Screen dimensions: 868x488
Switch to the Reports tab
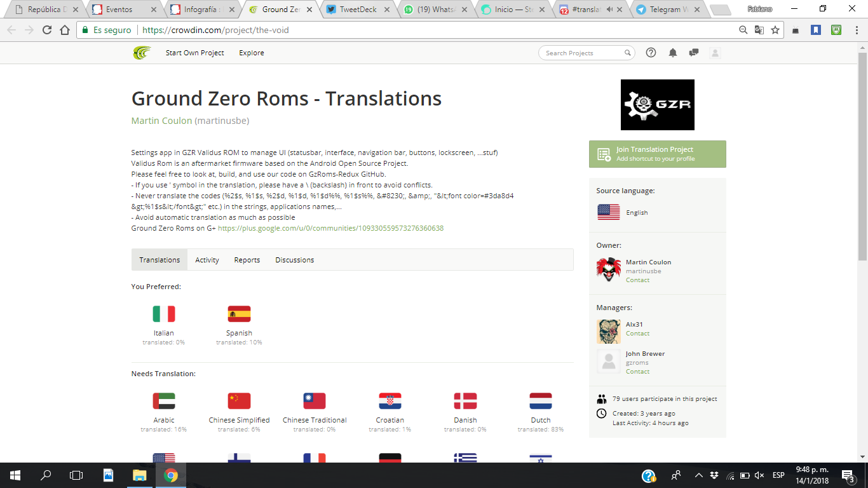247,260
